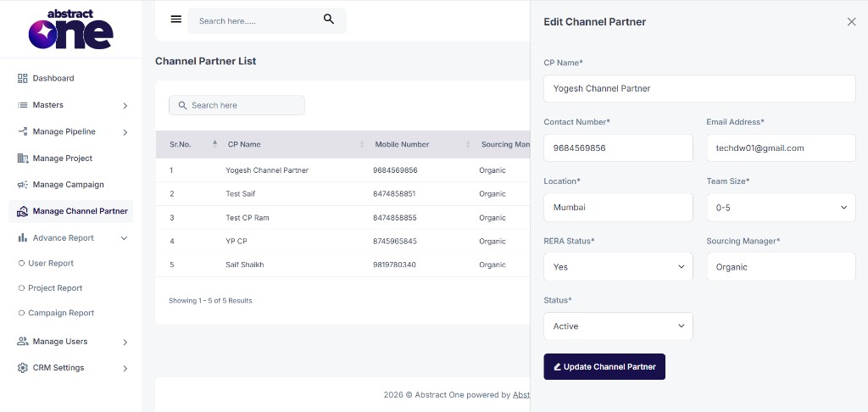This screenshot has width=868, height=412.
Task: Click the circle bullet beside Project Report
Action: click(x=21, y=288)
